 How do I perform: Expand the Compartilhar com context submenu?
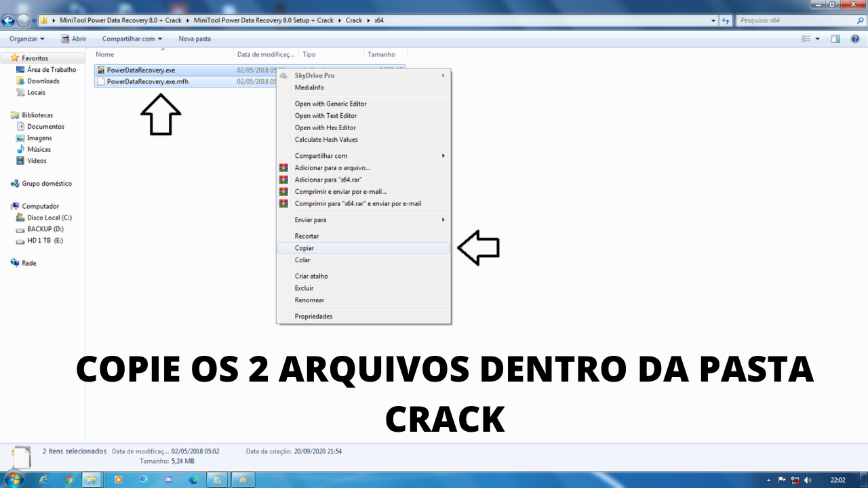363,156
